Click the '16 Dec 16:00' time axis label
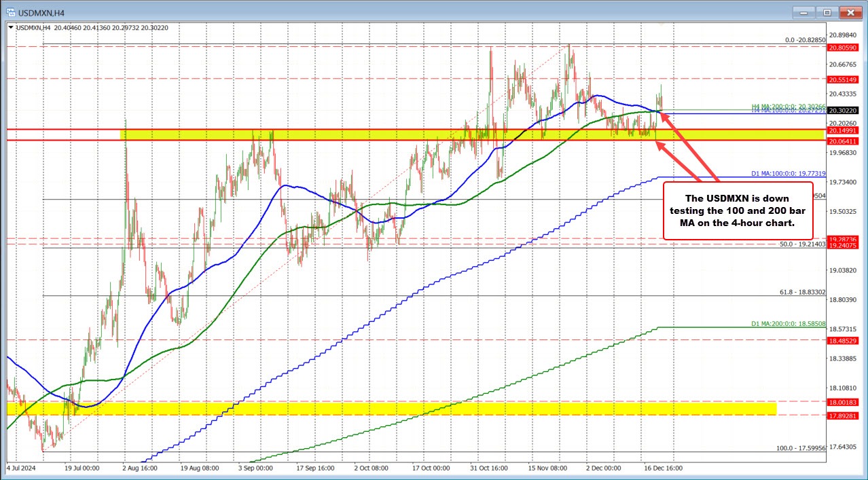The width and height of the screenshot is (868, 480). 664,468
